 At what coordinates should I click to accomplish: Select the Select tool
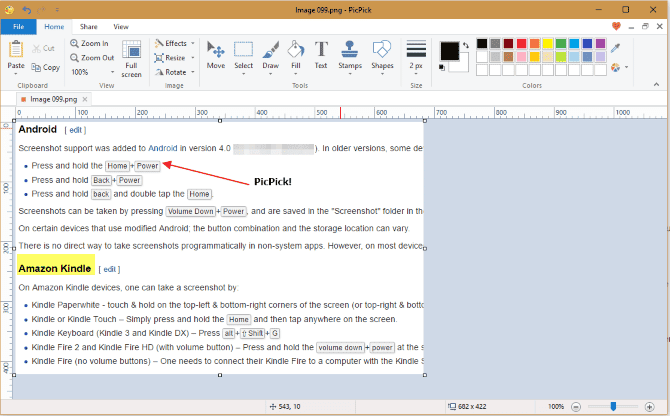244,54
